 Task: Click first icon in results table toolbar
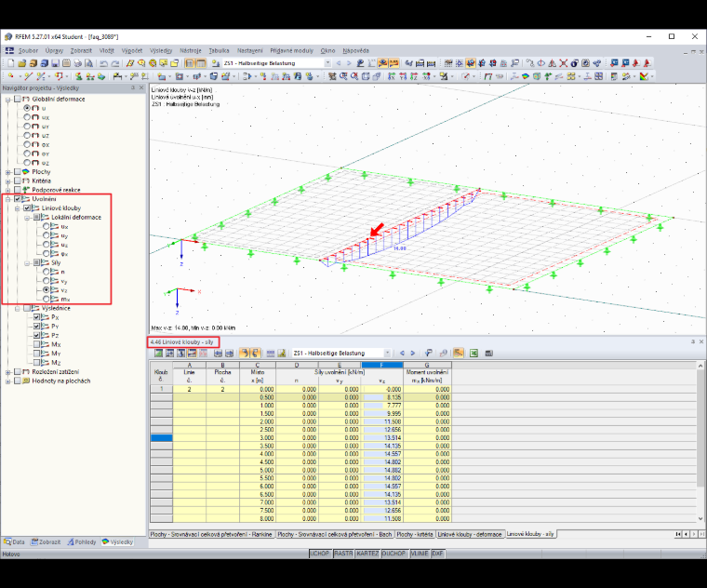tap(159, 353)
